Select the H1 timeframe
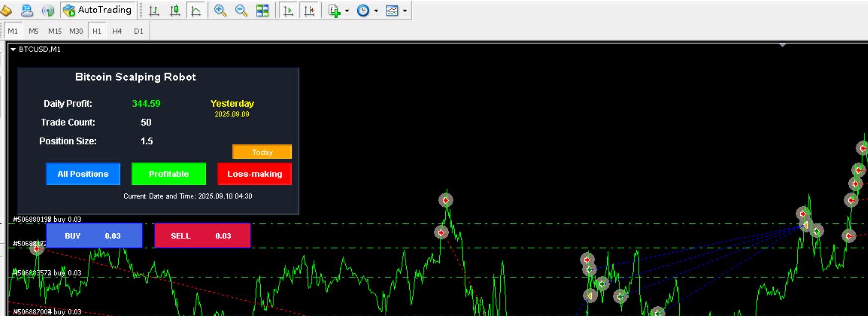Viewport: 868px width, 316px height. pos(97,31)
